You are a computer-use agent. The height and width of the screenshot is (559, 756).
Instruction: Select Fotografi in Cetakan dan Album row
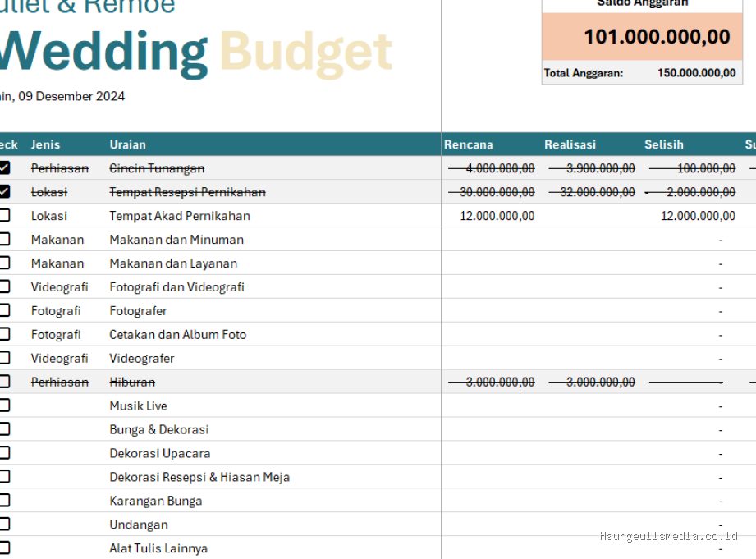[56, 334]
